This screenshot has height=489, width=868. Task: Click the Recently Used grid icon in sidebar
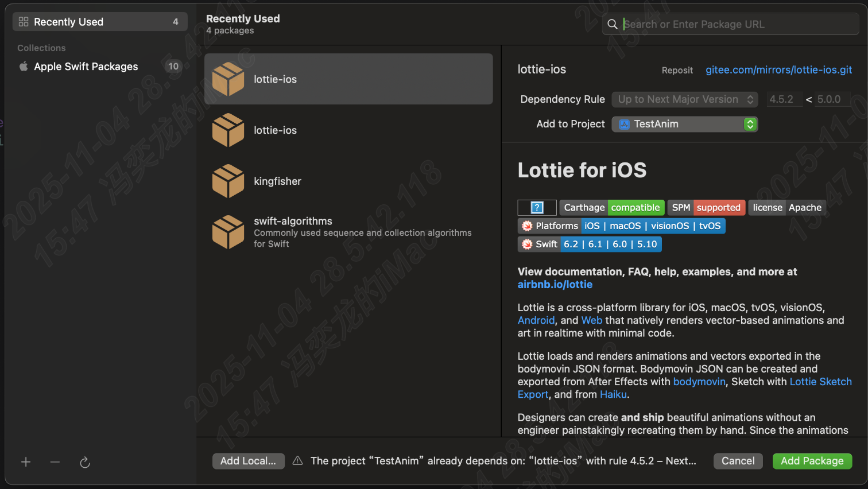24,22
